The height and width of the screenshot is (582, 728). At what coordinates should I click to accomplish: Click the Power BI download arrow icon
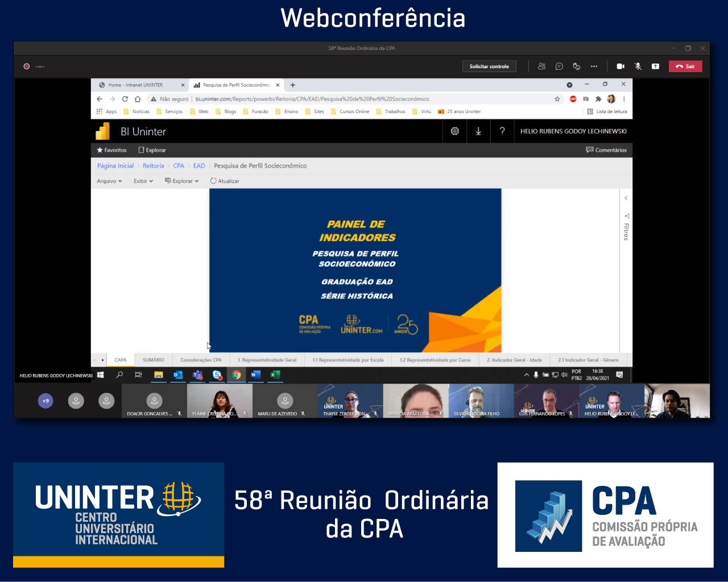point(478,131)
